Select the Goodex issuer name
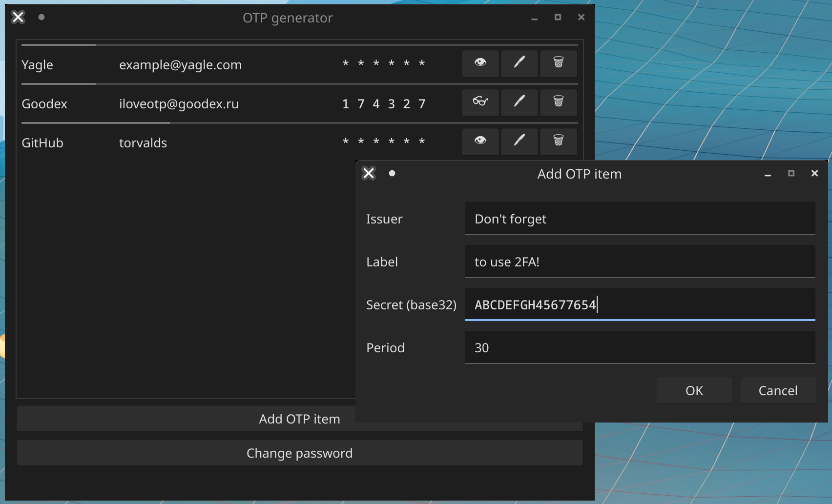The image size is (832, 504). click(44, 104)
